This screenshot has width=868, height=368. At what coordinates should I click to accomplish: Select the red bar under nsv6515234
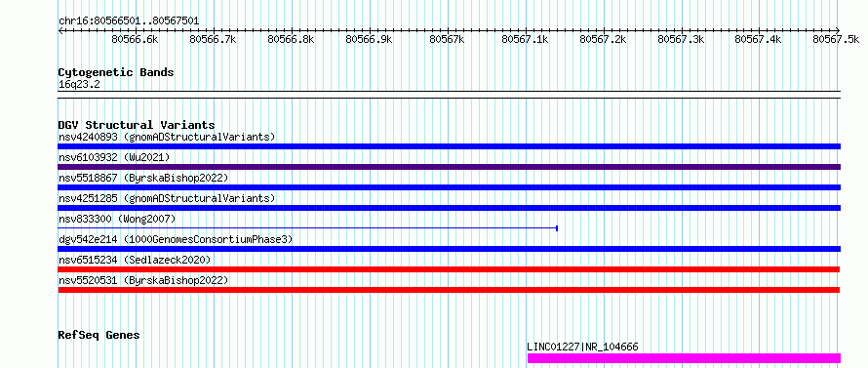click(x=449, y=269)
